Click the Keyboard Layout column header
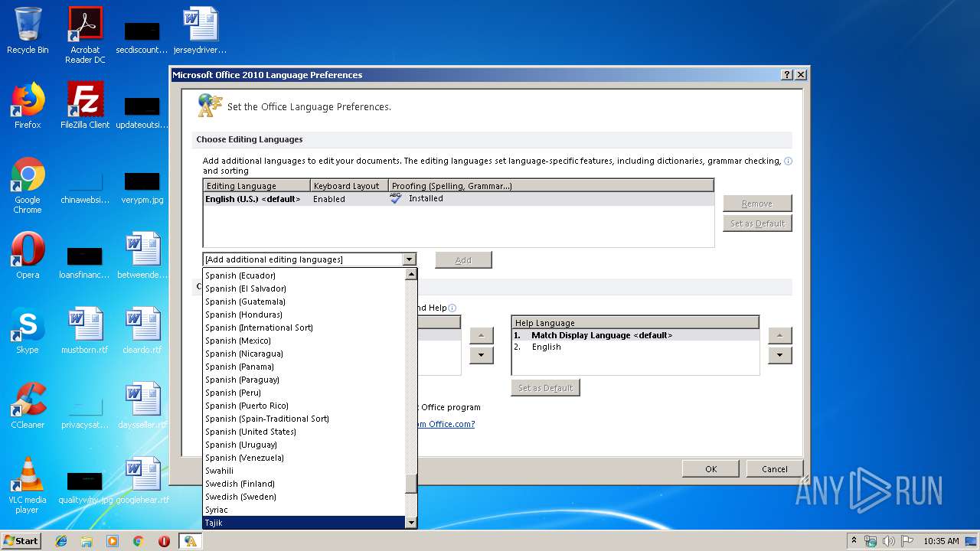The image size is (980, 551). click(x=349, y=186)
